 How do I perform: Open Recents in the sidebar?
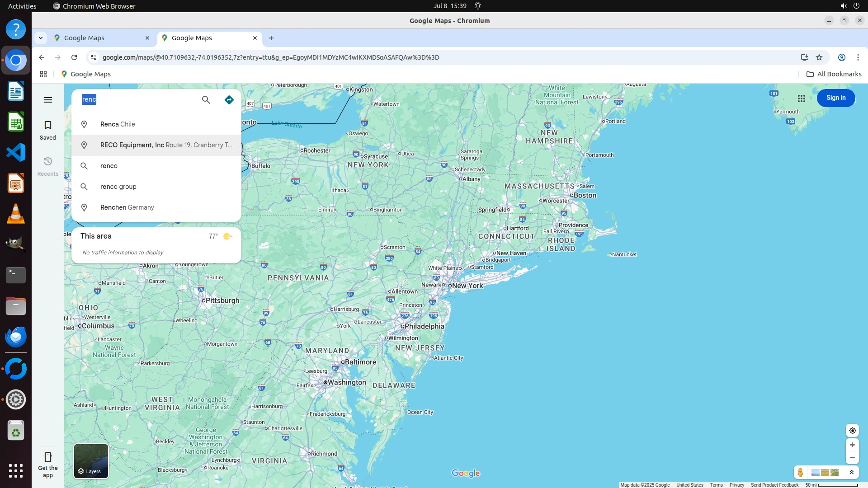[48, 166]
